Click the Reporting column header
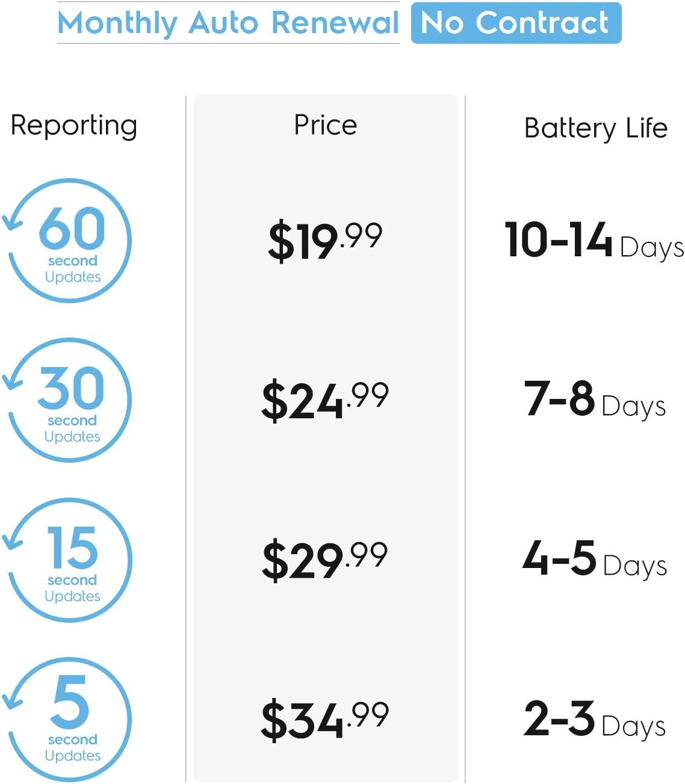Screen dimensions: 685x784 (x=74, y=126)
